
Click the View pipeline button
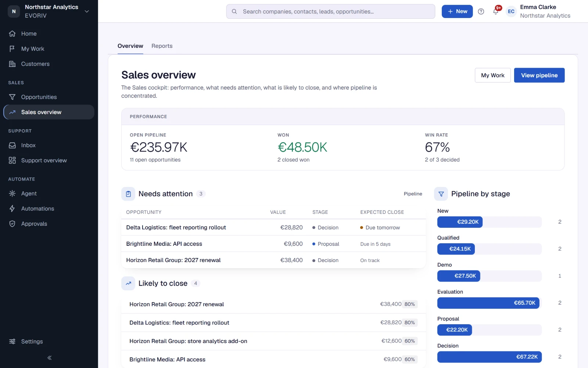click(539, 75)
